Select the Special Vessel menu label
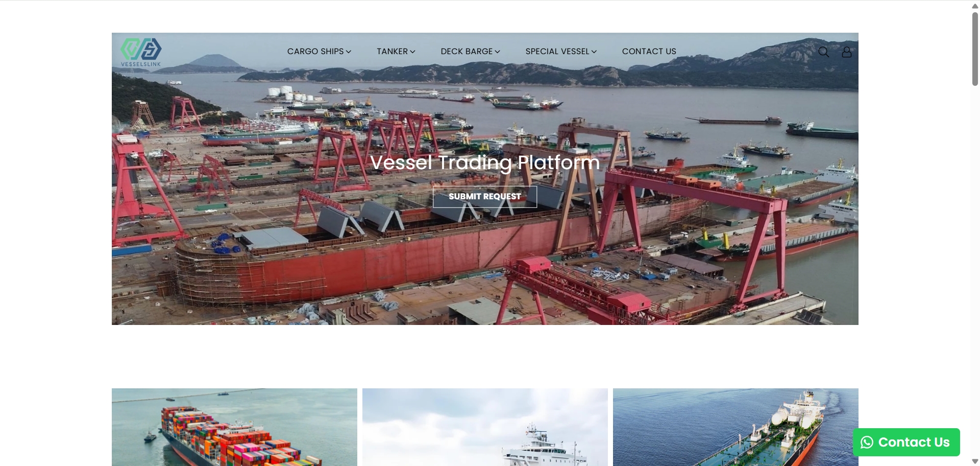This screenshot has height=466, width=980. [557, 51]
